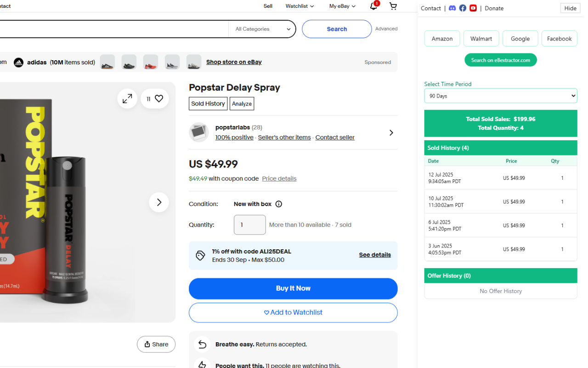588x368 pixels.
Task: Open Seller's other items link
Action: coord(284,137)
